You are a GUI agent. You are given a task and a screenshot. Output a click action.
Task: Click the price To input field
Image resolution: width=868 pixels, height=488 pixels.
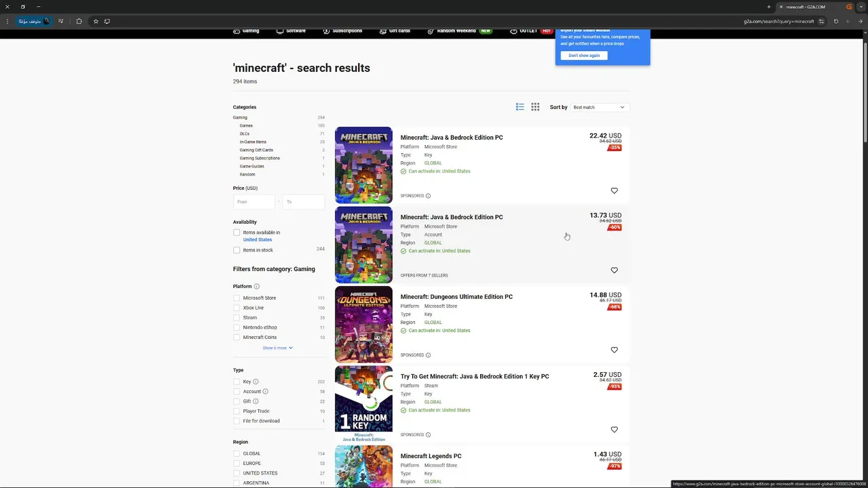click(x=303, y=202)
